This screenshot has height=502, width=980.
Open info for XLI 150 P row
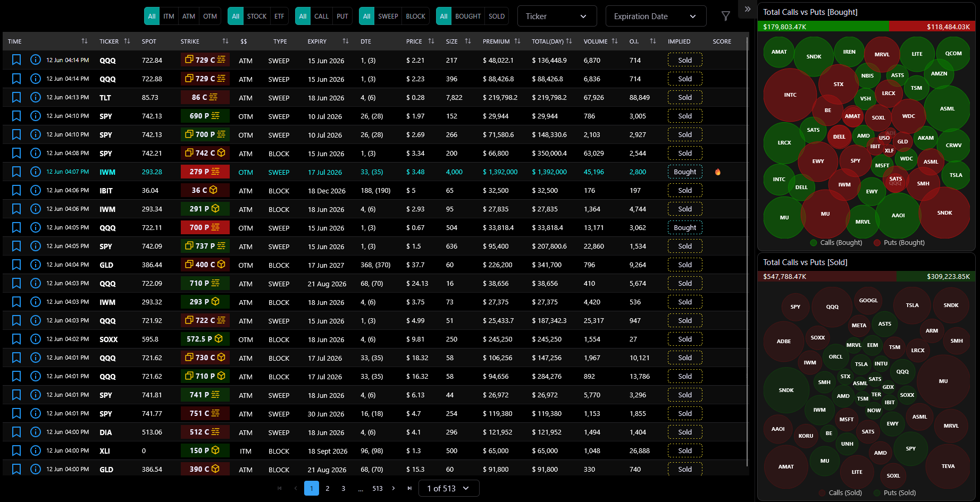tap(36, 450)
